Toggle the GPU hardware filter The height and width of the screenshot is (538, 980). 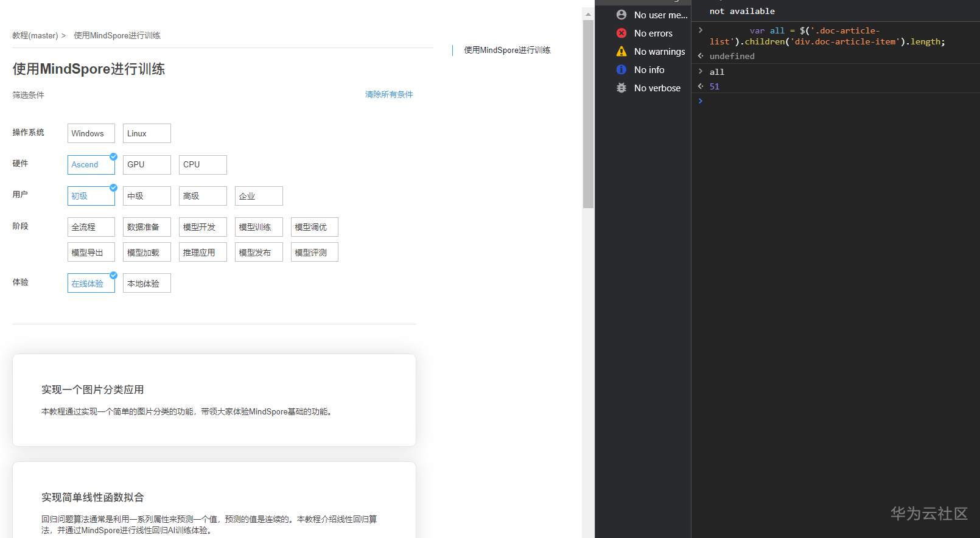coord(147,164)
